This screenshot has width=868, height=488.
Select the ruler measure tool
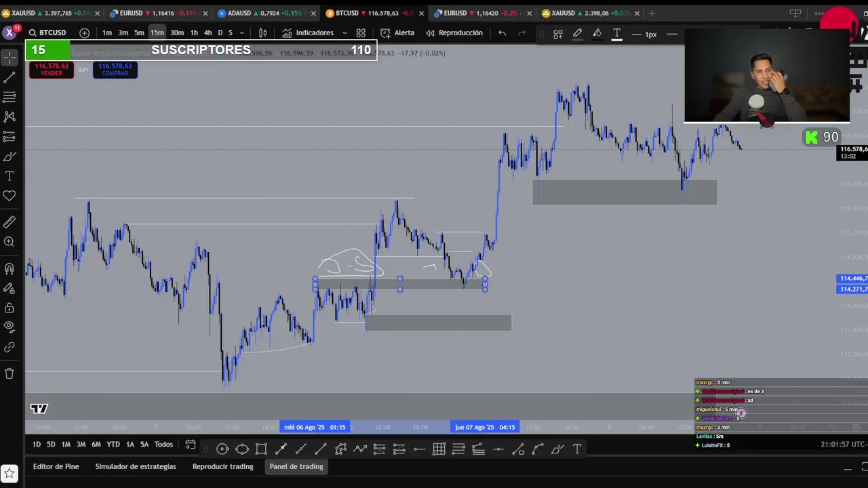click(9, 222)
